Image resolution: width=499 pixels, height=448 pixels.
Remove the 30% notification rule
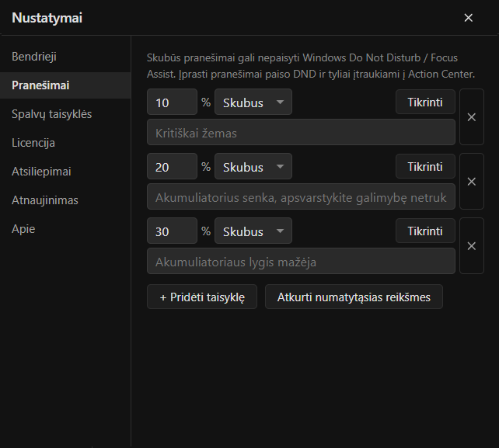pyautogui.click(x=472, y=246)
